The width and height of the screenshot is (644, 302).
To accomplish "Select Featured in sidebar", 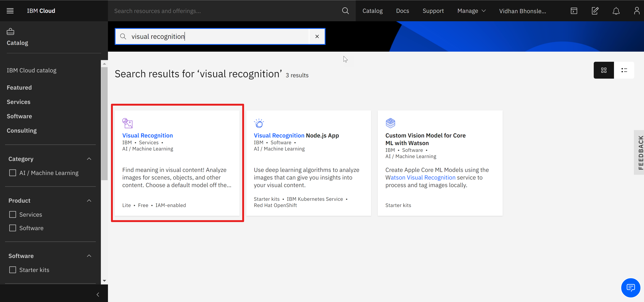I will pos(19,88).
